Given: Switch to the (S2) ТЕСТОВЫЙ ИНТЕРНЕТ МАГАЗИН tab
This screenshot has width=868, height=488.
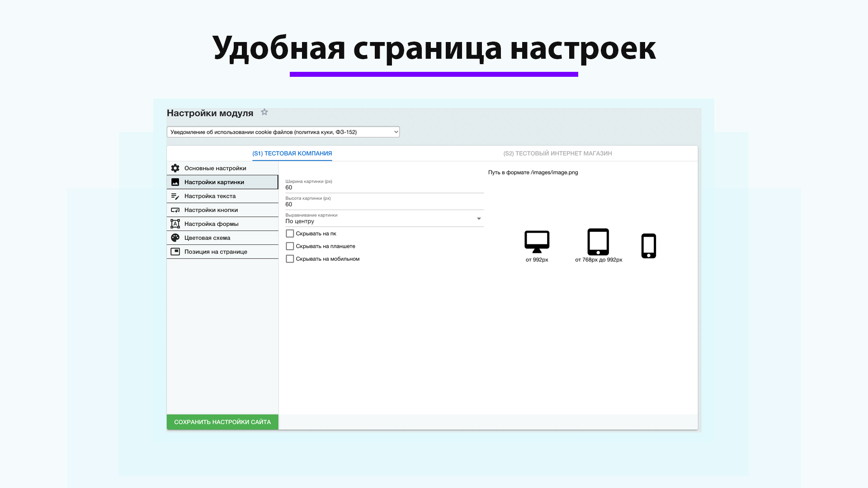Looking at the screenshot, I should click(x=557, y=153).
